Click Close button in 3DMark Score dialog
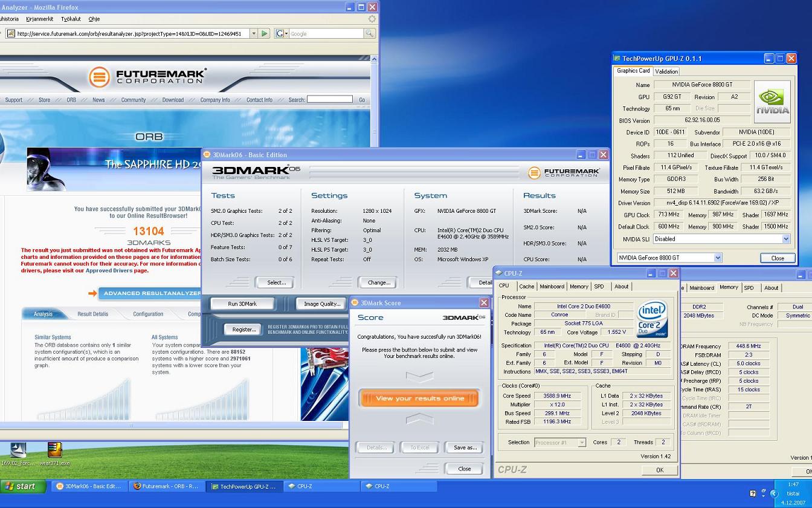The image size is (812, 508). (x=465, y=469)
